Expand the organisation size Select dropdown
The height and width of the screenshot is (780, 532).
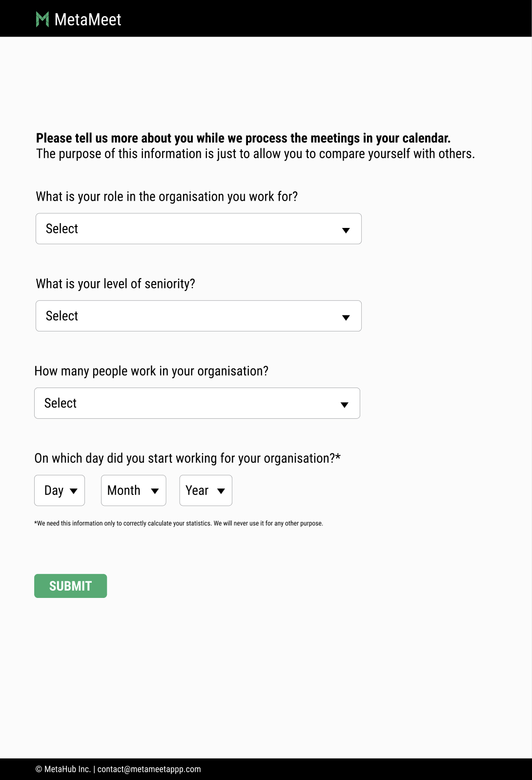(x=197, y=403)
